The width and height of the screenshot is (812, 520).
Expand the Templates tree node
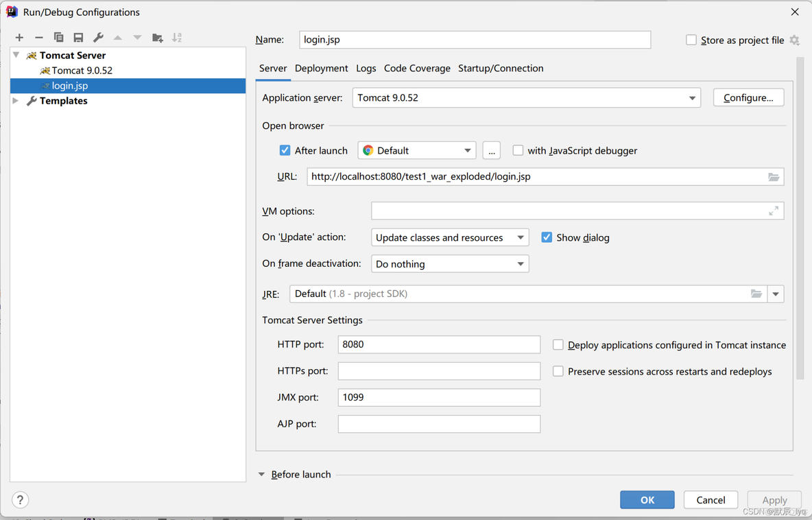pos(16,100)
